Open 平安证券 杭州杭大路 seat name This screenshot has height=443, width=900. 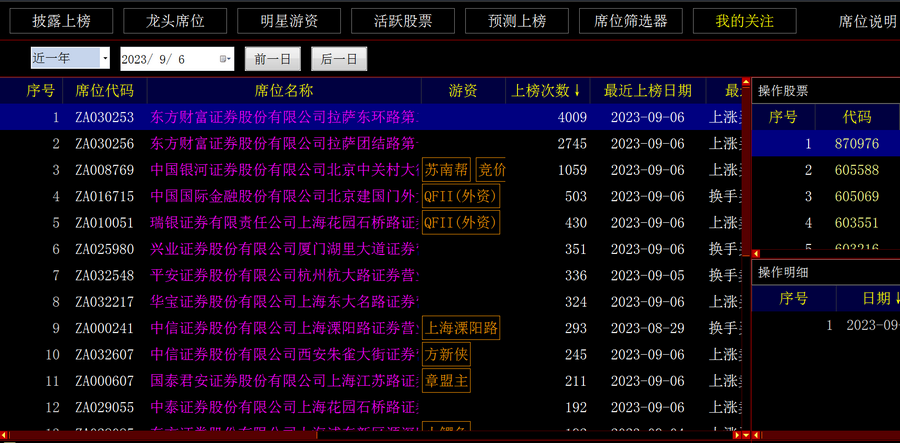pos(285,275)
